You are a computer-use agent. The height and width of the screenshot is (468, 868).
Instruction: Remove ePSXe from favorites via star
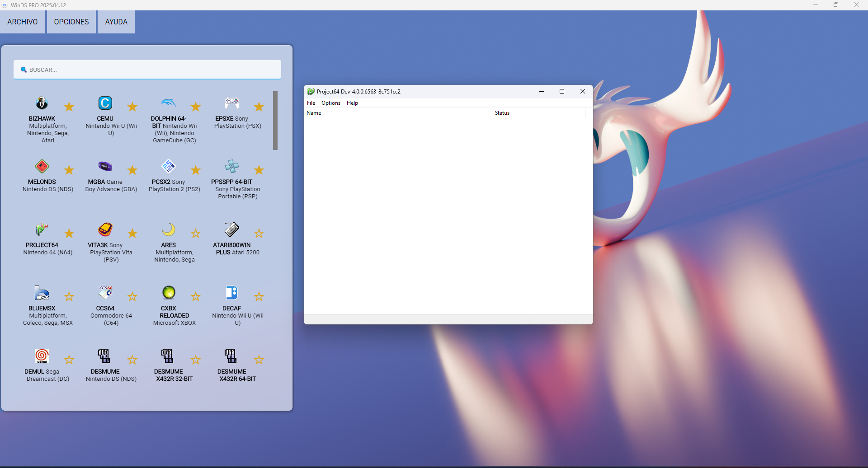[x=259, y=107]
